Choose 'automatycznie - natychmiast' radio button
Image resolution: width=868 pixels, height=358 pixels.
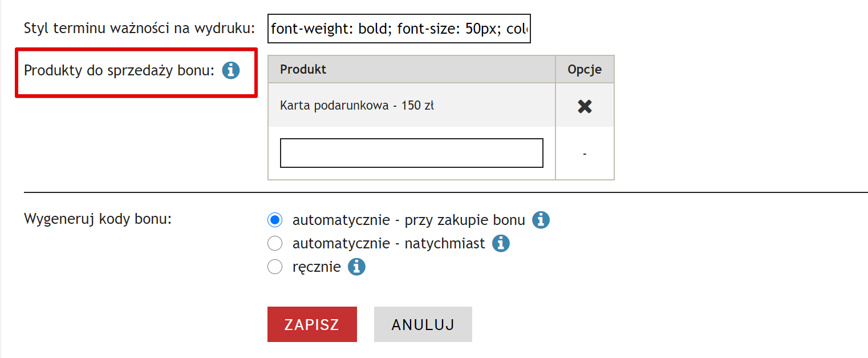275,244
